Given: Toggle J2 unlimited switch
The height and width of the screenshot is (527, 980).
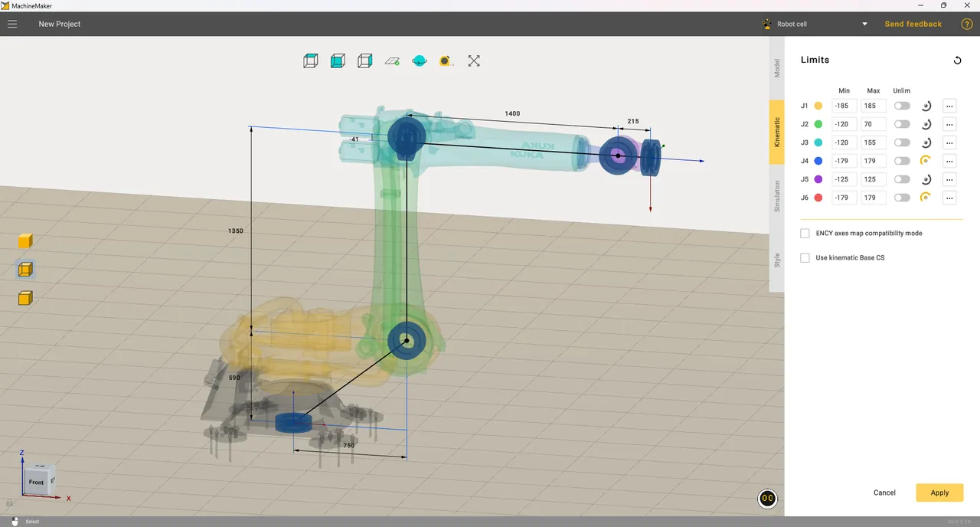Looking at the screenshot, I should 902,124.
